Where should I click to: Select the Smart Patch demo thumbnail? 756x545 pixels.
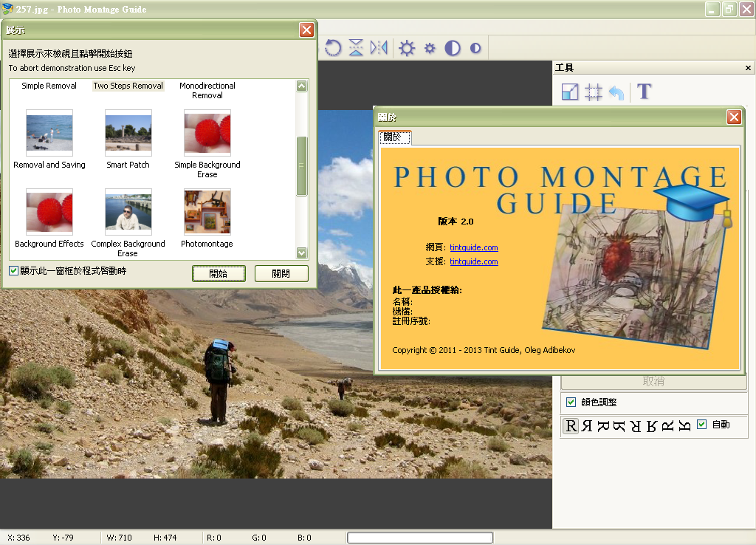(x=128, y=133)
